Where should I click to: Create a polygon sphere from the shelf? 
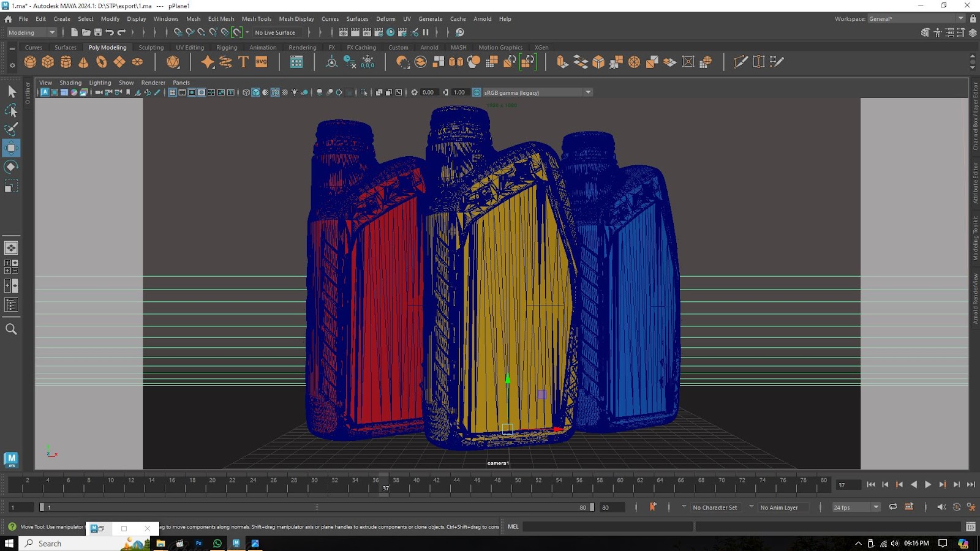click(x=30, y=62)
